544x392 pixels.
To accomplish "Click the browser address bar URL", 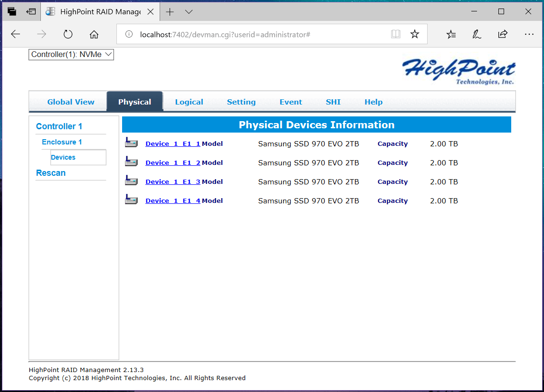I will 225,34.
